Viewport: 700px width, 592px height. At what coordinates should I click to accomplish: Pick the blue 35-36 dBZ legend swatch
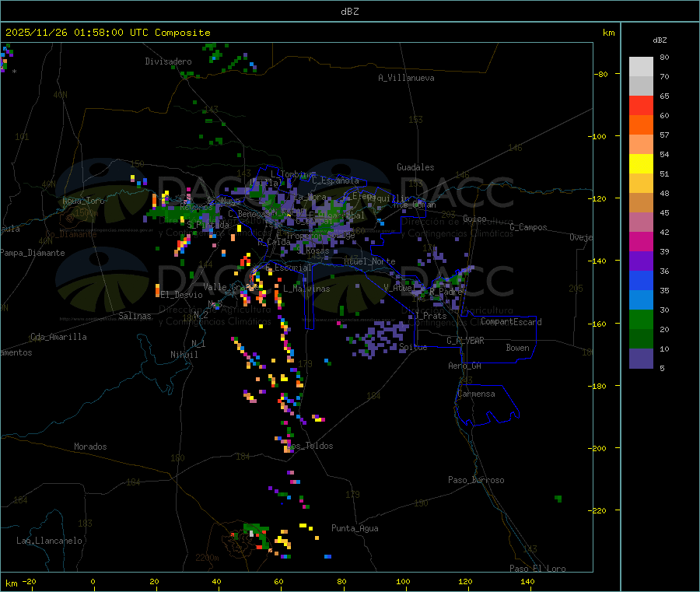click(x=641, y=280)
